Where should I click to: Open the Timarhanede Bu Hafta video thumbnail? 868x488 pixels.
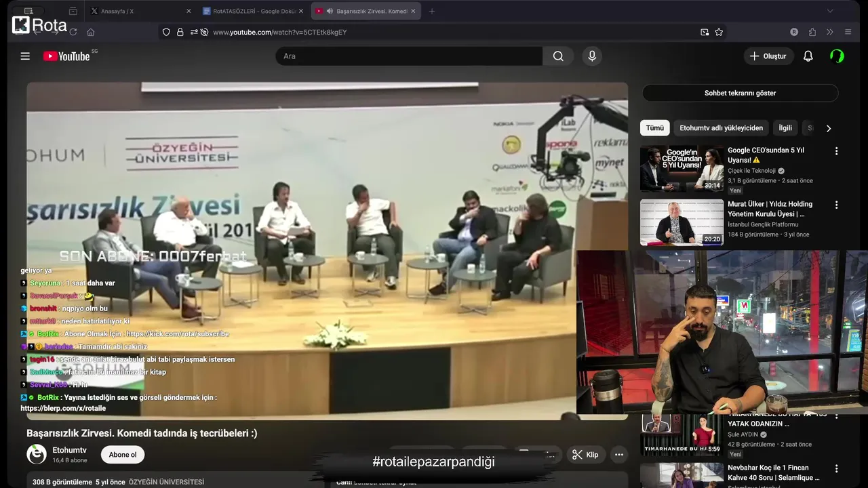682,434
